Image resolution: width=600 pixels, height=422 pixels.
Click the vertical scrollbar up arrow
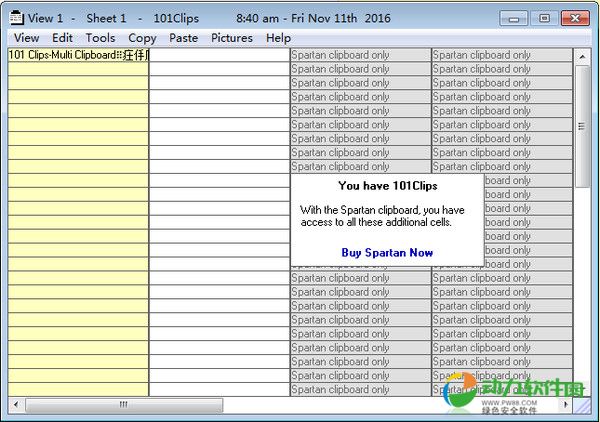point(582,56)
